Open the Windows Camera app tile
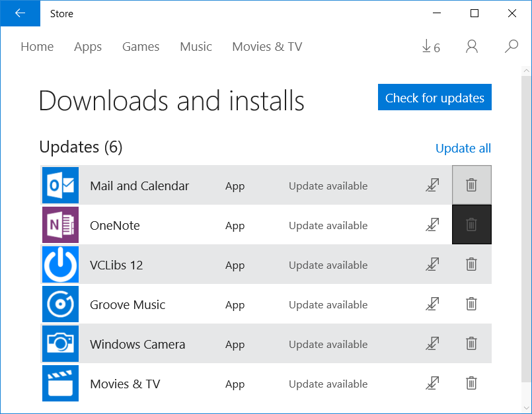The image size is (532, 414). 60,343
